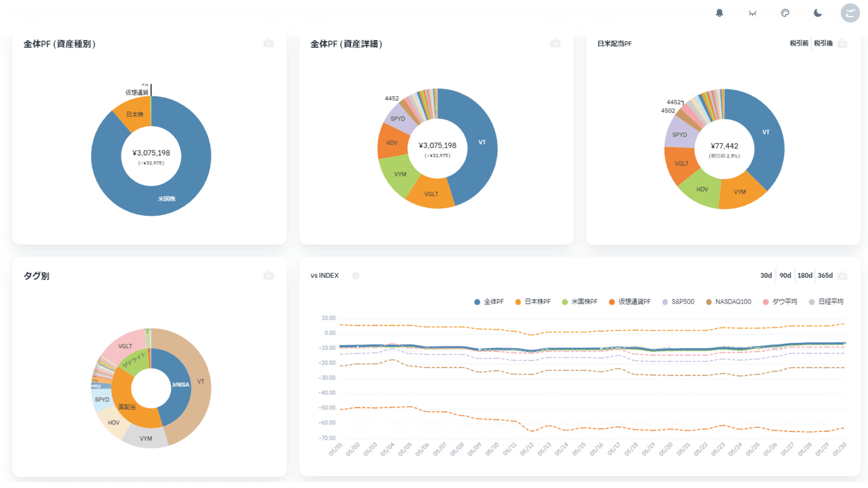Open the color theme palette icon
Screen dimensions: 868x488
click(785, 13)
